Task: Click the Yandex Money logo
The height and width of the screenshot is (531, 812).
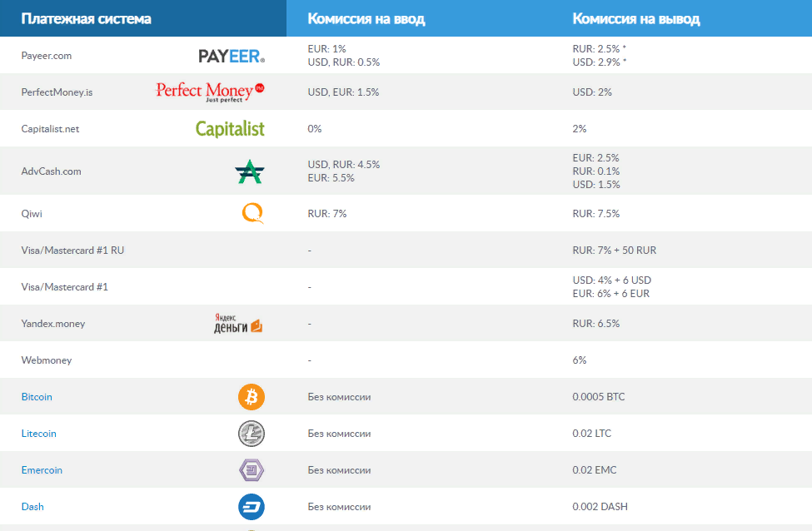Action: 238,324
